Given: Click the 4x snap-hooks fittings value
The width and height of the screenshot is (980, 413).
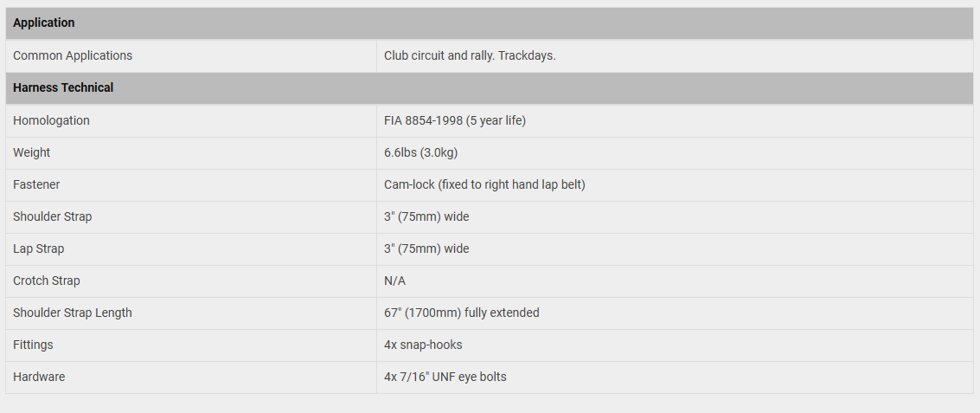Looking at the screenshot, I should click(x=423, y=345).
